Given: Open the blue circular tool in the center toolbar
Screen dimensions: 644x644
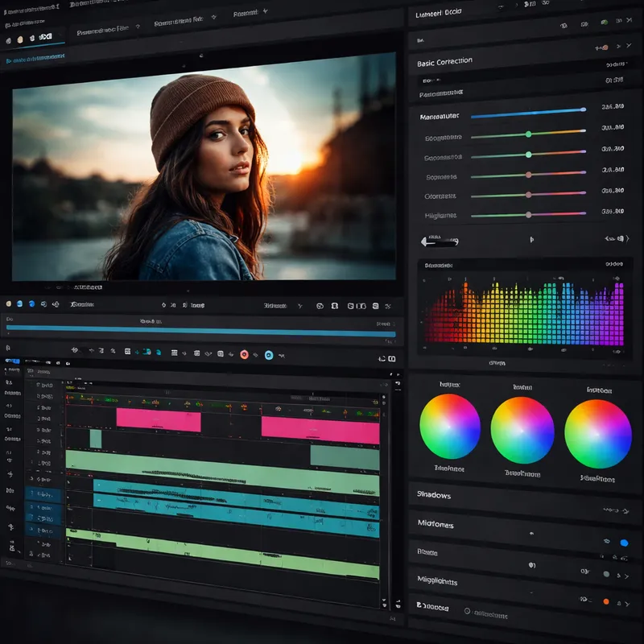Looking at the screenshot, I should tap(269, 354).
